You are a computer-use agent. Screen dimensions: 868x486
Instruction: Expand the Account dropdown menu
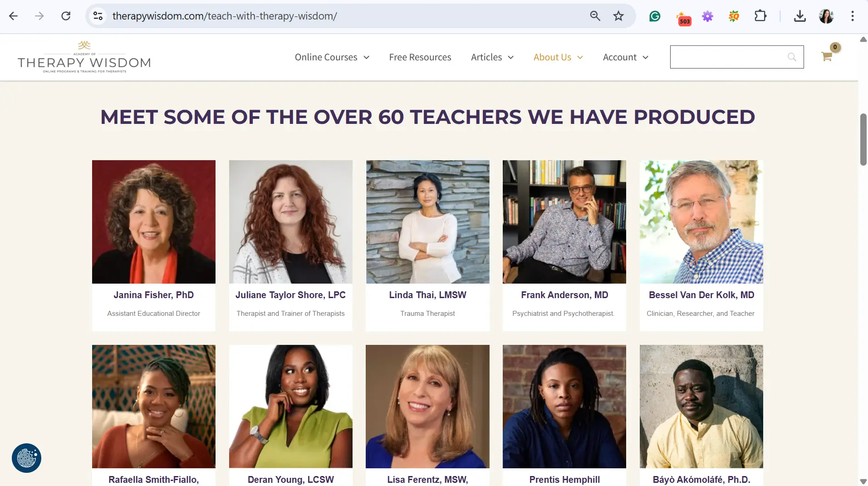point(625,57)
